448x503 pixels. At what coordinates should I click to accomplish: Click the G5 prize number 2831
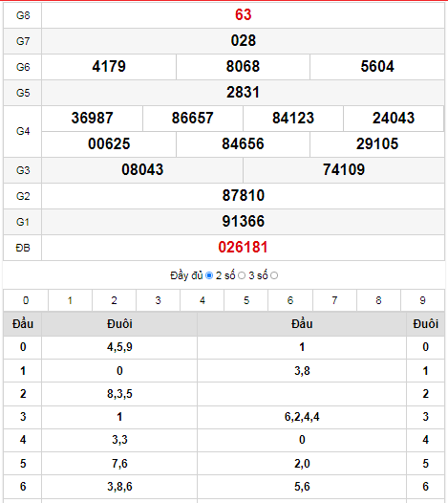[x=243, y=93]
